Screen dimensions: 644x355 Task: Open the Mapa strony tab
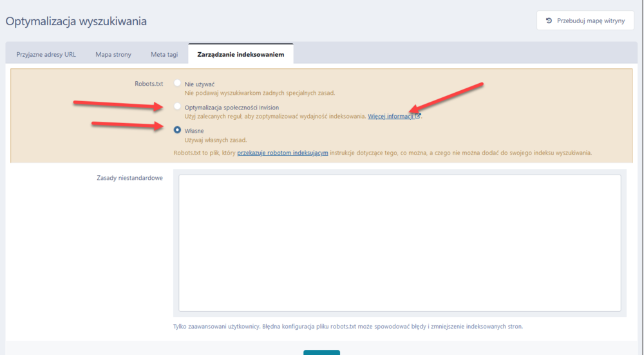coord(113,55)
